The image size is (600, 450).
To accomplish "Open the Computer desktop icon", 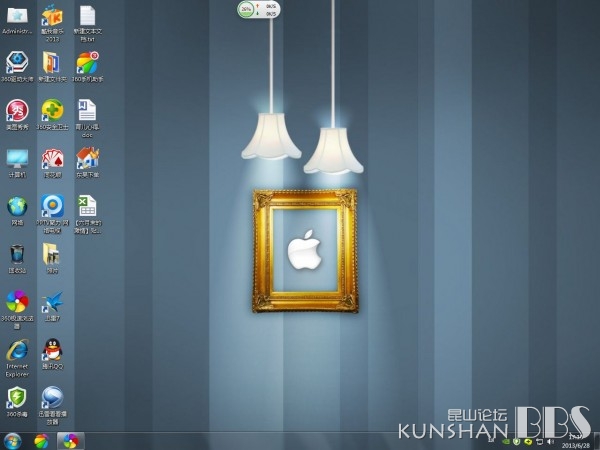I will click(x=18, y=158).
